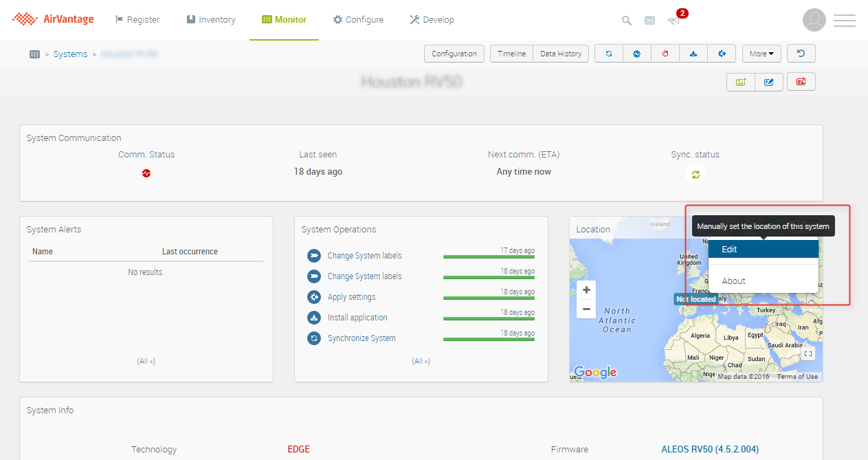Click the synchronize system toolbar icon

608,54
